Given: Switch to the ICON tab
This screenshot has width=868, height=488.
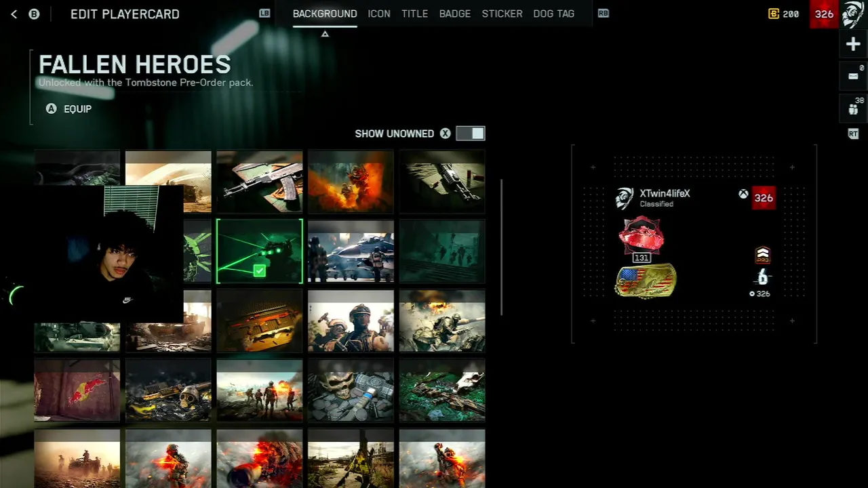Looking at the screenshot, I should [379, 14].
